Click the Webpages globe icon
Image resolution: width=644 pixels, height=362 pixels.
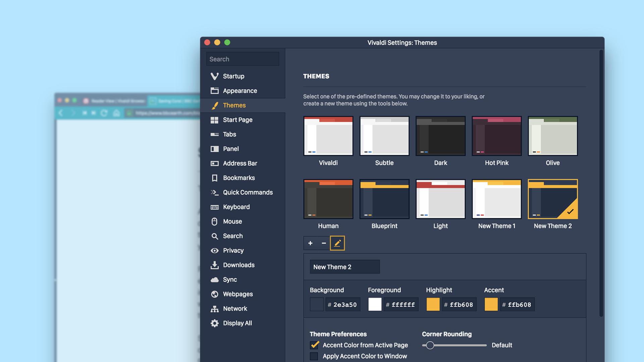click(x=215, y=294)
